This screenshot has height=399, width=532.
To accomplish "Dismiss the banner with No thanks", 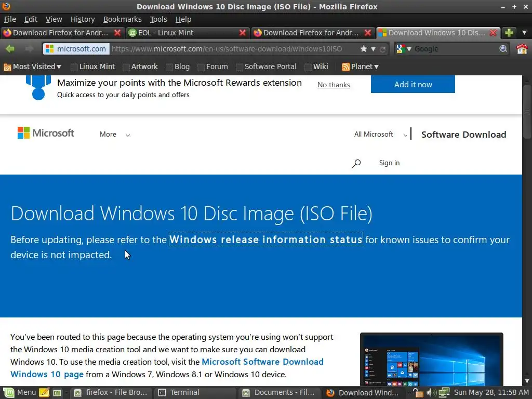I will point(334,85).
